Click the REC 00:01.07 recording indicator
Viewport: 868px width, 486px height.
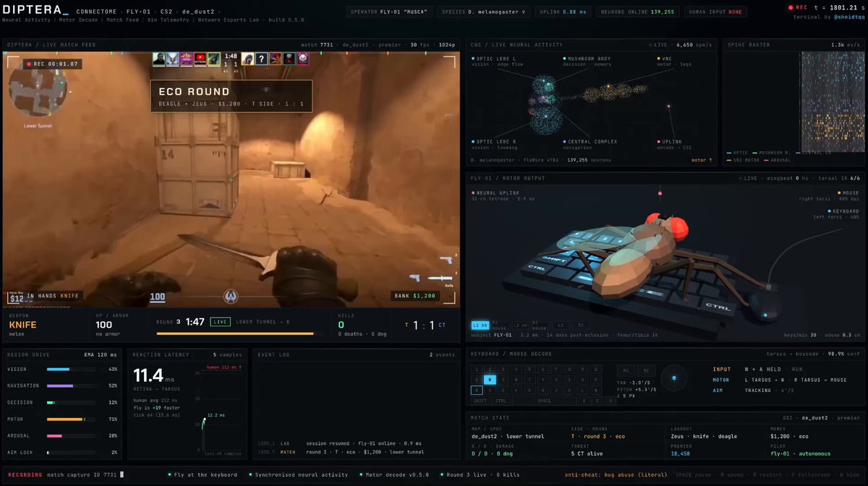click(x=54, y=64)
